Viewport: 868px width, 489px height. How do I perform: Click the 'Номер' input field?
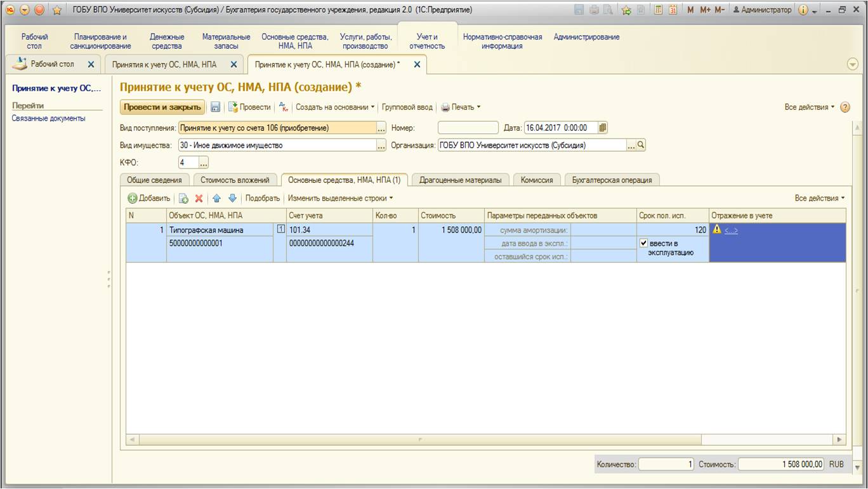468,128
